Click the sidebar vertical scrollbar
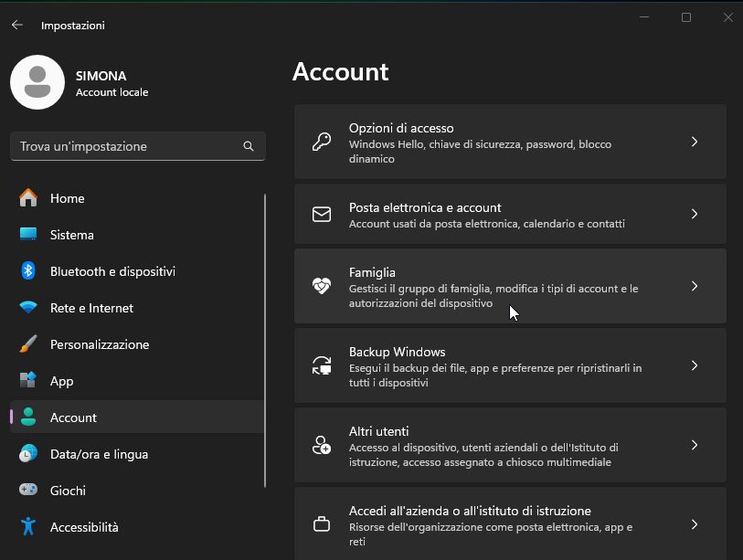This screenshot has width=743, height=560. [x=265, y=341]
